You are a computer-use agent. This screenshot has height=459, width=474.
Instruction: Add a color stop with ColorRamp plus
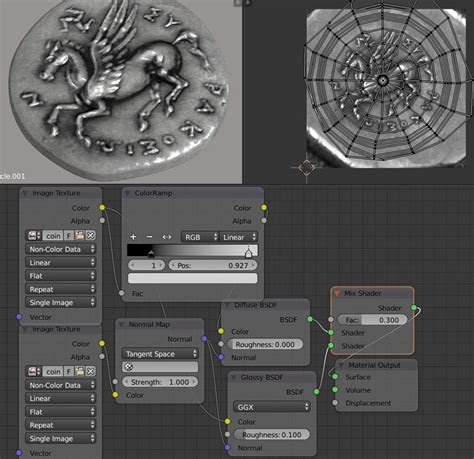coord(133,237)
